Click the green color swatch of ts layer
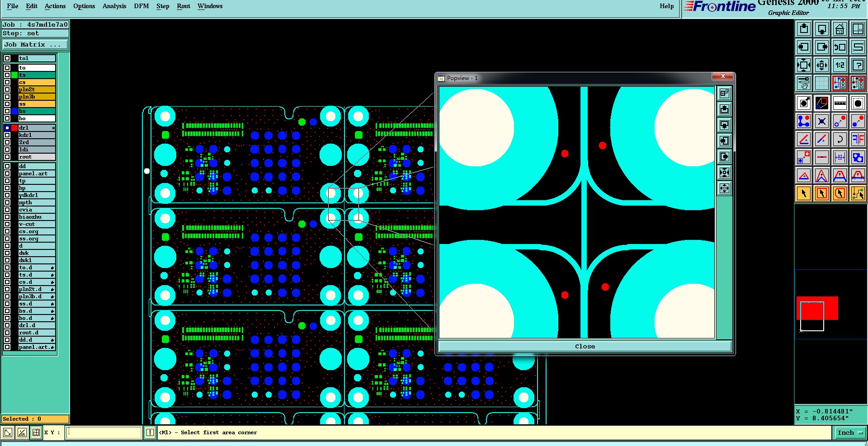 pos(15,75)
